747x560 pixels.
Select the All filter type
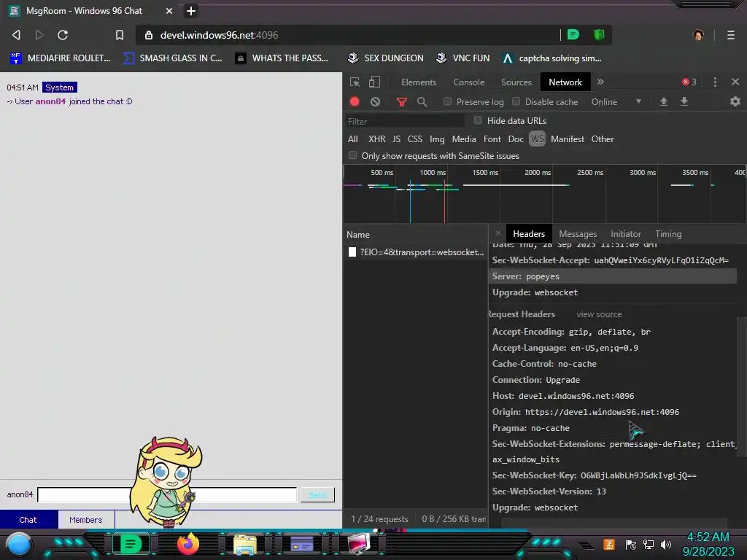[x=353, y=139]
